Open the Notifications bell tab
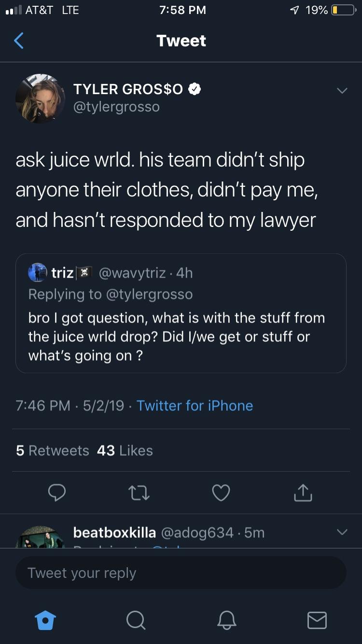 (226, 620)
